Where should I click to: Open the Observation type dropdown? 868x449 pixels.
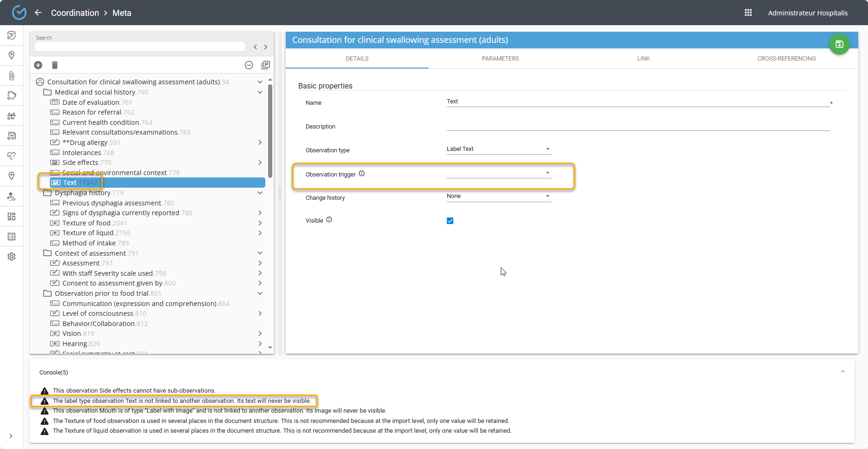click(498, 149)
